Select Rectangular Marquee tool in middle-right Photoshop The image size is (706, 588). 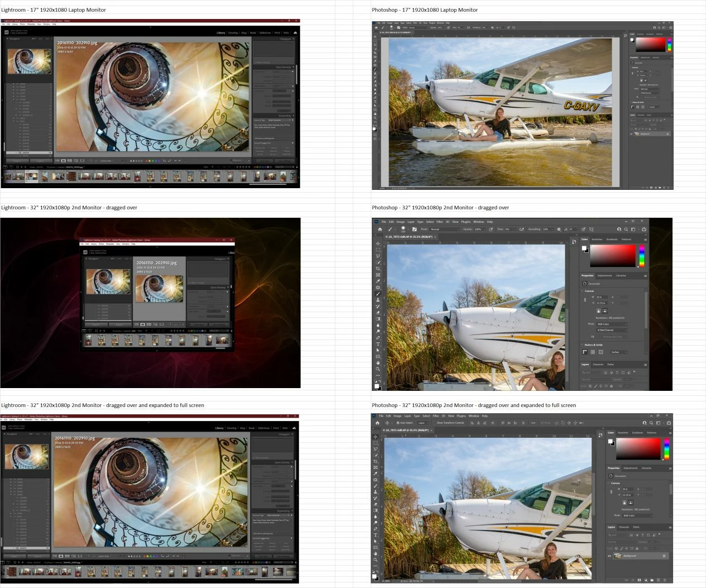(378, 250)
